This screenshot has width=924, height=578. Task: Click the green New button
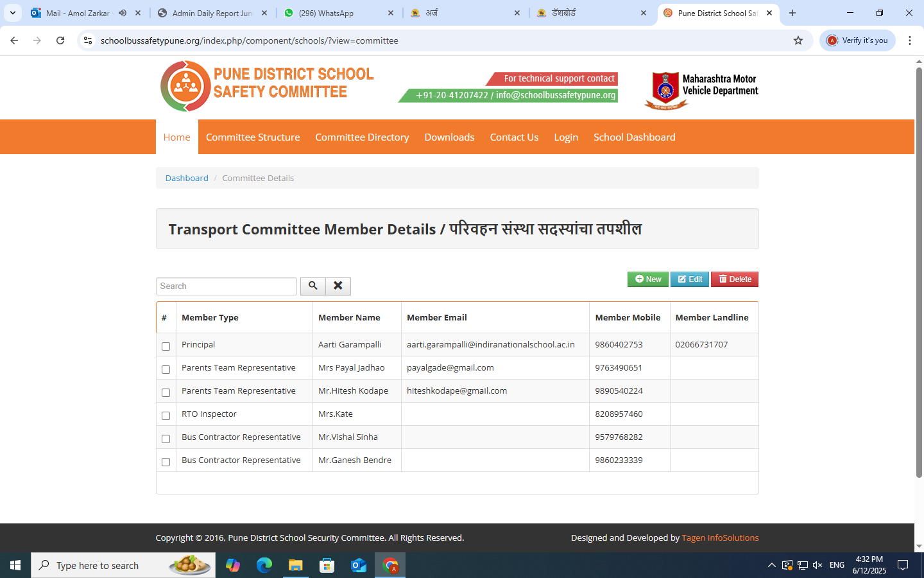point(647,279)
